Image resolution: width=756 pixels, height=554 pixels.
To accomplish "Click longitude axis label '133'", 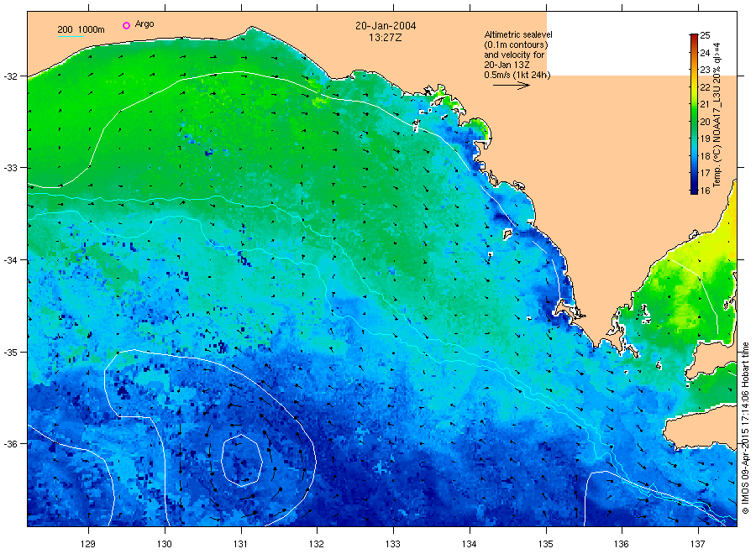I will [393, 544].
